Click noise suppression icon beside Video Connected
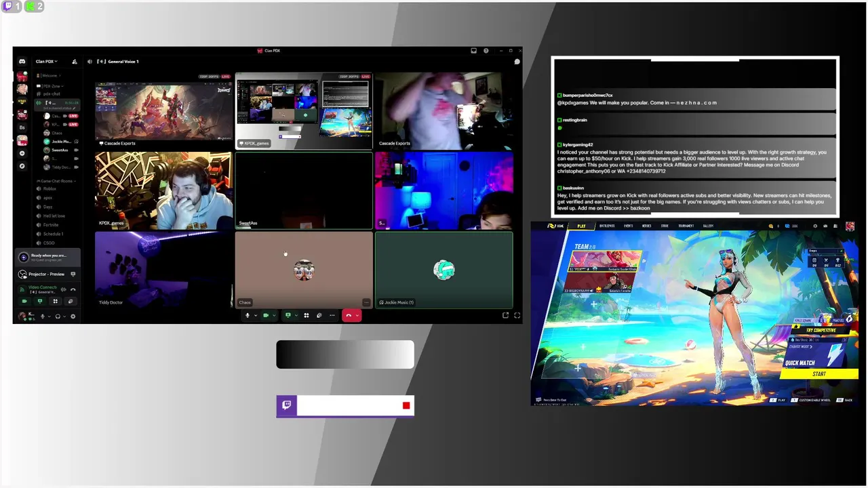The width and height of the screenshot is (868, 488). click(64, 289)
